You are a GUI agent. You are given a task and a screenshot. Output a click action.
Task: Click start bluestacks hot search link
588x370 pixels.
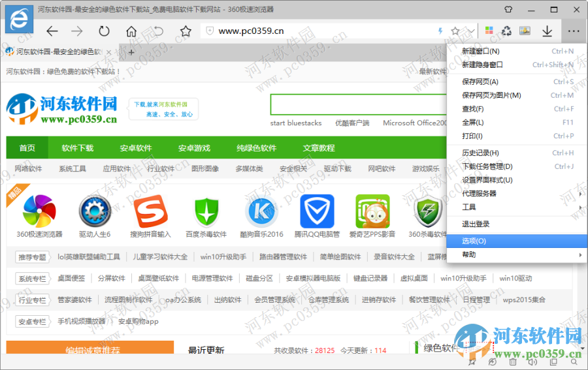296,123
